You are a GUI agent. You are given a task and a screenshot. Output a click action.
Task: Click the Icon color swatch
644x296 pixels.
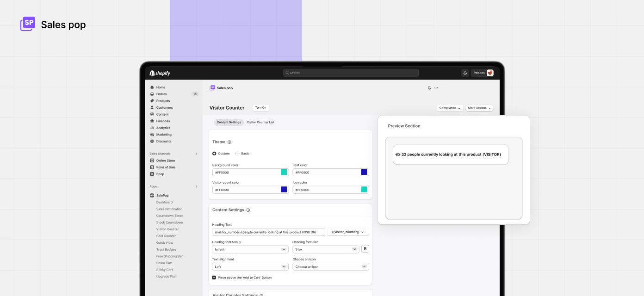coord(364,190)
